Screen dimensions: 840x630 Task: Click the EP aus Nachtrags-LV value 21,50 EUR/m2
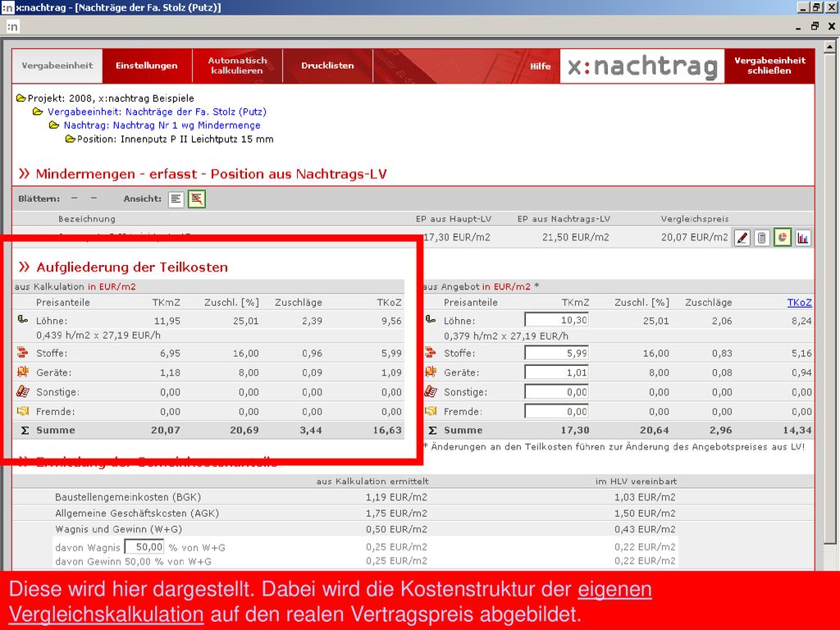click(575, 237)
